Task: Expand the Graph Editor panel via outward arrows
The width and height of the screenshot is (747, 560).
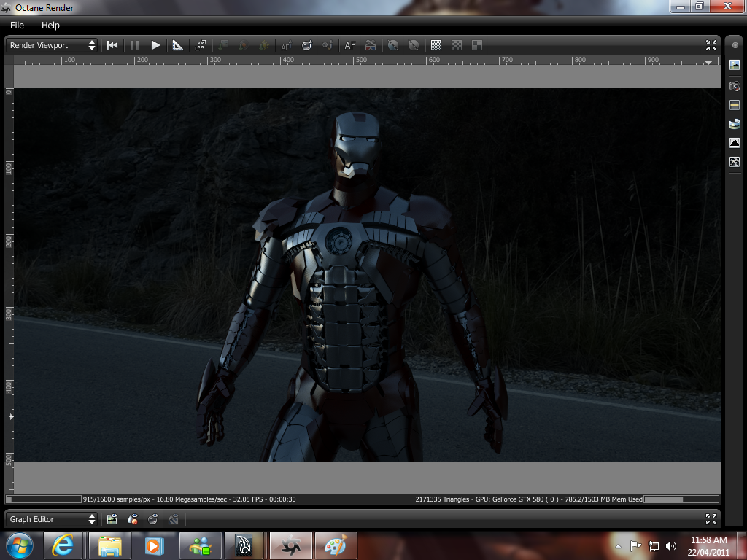Action: [711, 519]
